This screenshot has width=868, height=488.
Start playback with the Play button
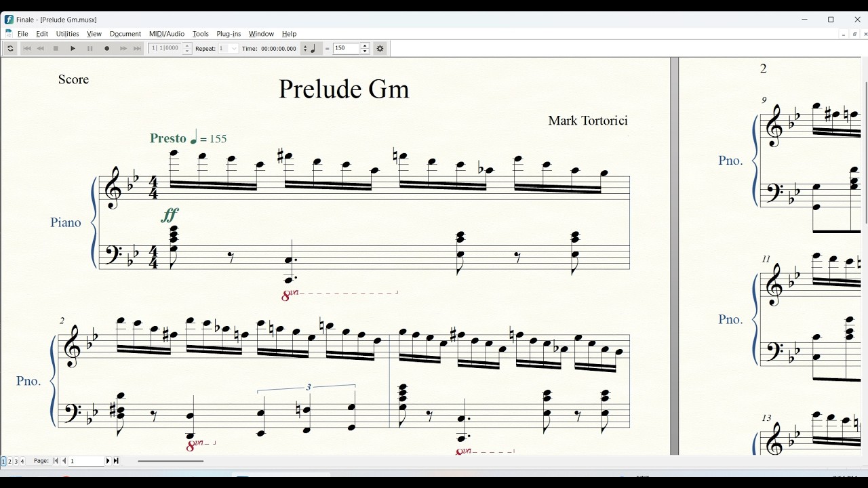(73, 49)
